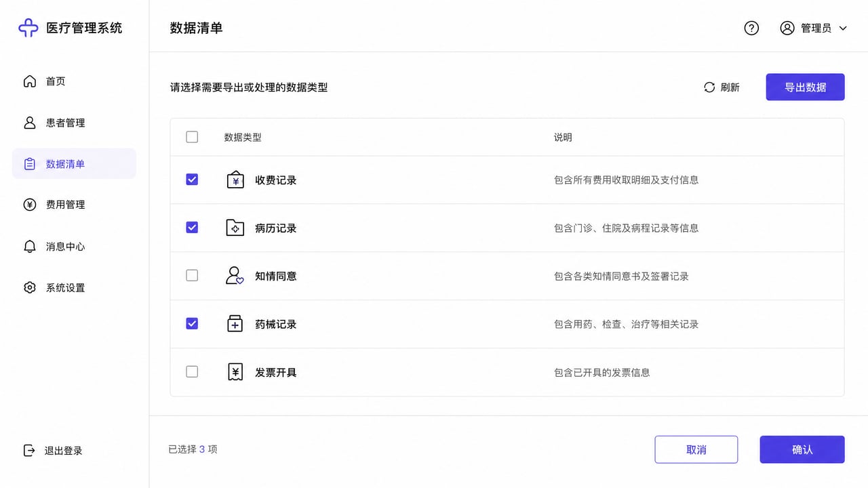Click description 包含用药、检查、治疗等相关记录
The width and height of the screenshot is (868, 488).
click(x=626, y=325)
